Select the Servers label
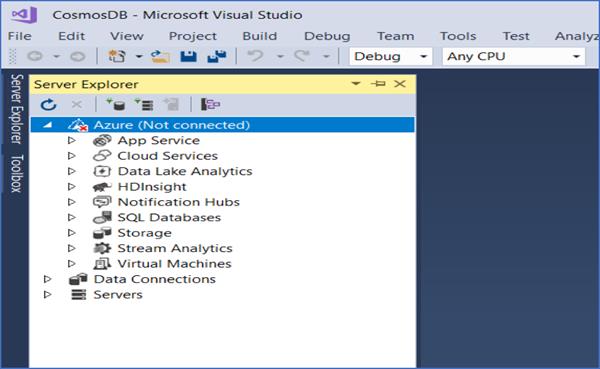The width and height of the screenshot is (600, 369). coord(118,294)
